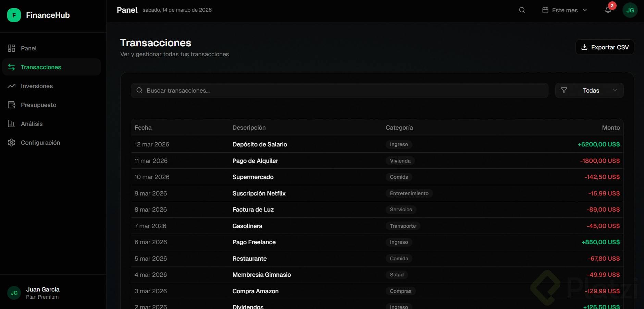644x309 pixels.
Task: Open the Factura de Luz transaction
Action: click(377, 210)
